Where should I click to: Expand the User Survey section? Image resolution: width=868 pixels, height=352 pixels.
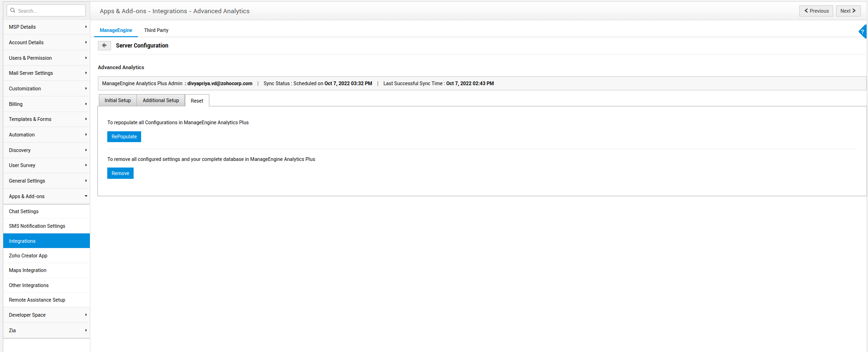pos(47,165)
